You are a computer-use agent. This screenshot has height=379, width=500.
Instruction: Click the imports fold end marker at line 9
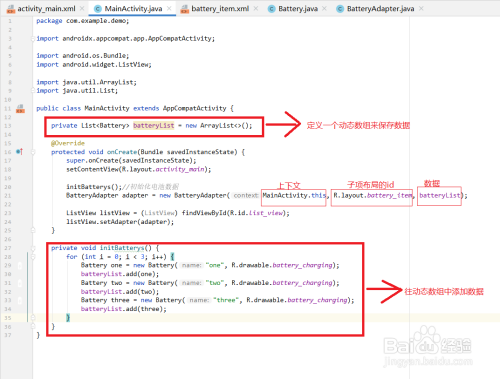coord(33,91)
